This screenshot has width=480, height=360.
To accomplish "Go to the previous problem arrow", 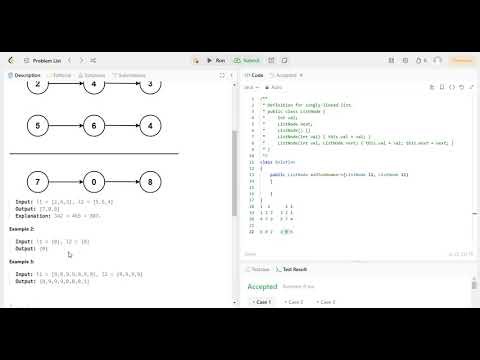I will click(69, 60).
